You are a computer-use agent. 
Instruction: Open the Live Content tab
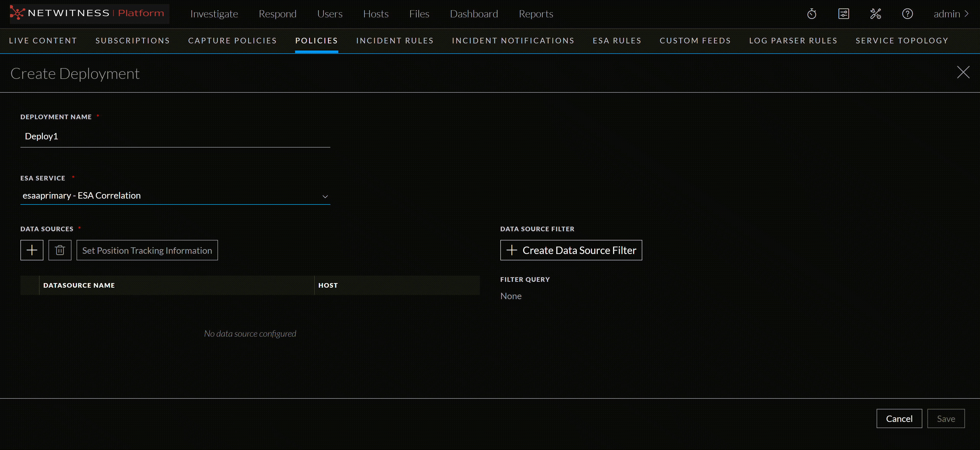click(x=43, y=41)
